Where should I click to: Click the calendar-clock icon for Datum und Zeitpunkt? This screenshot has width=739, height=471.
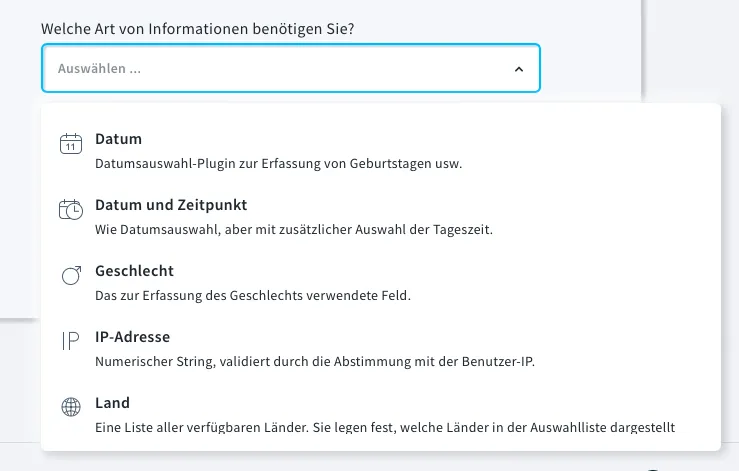tap(71, 209)
